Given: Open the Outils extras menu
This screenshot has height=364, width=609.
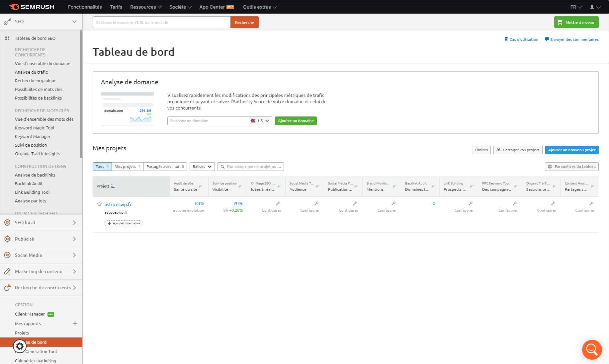Looking at the screenshot, I should coord(260,7).
